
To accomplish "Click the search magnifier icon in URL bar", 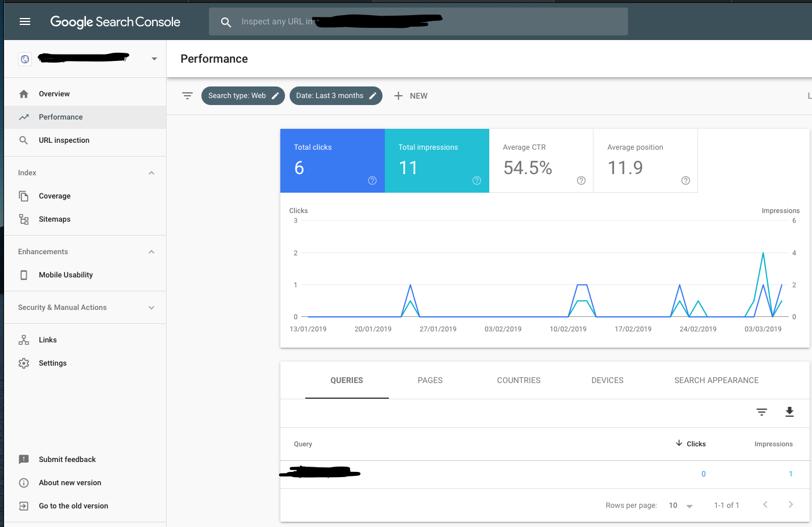I will (x=226, y=22).
